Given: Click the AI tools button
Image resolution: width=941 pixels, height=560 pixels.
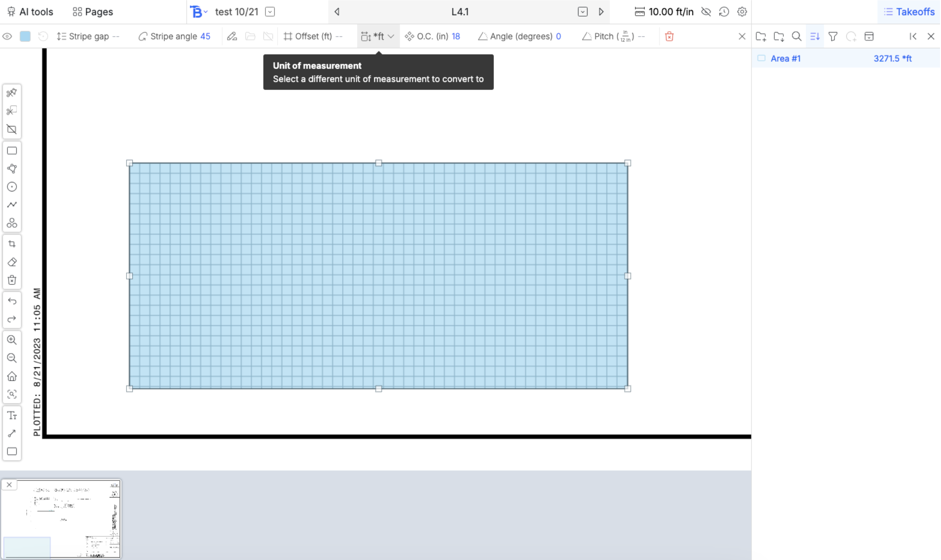Looking at the screenshot, I should pyautogui.click(x=30, y=12).
